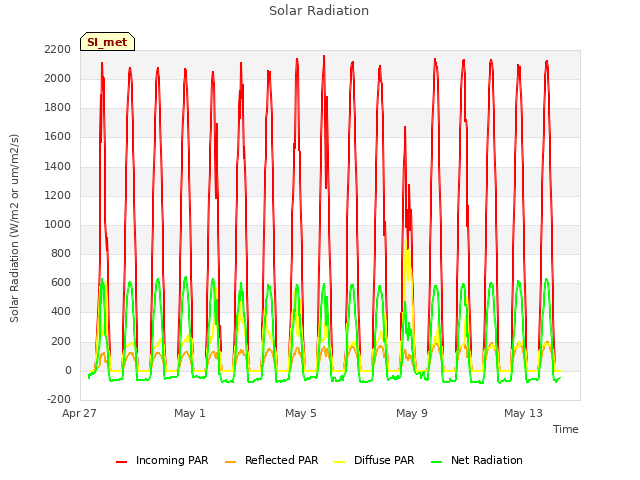Click the 2200 y-axis tick label
640x480 pixels.
58,49
